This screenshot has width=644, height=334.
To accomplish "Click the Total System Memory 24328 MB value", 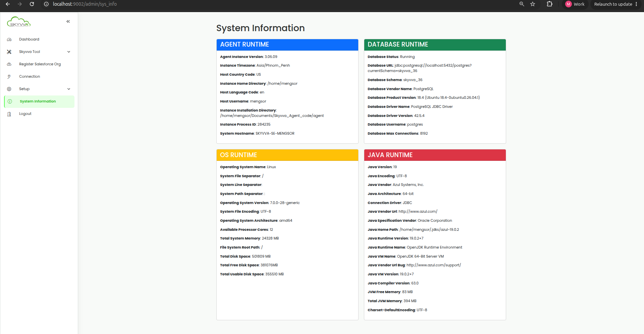I will click(270, 239).
